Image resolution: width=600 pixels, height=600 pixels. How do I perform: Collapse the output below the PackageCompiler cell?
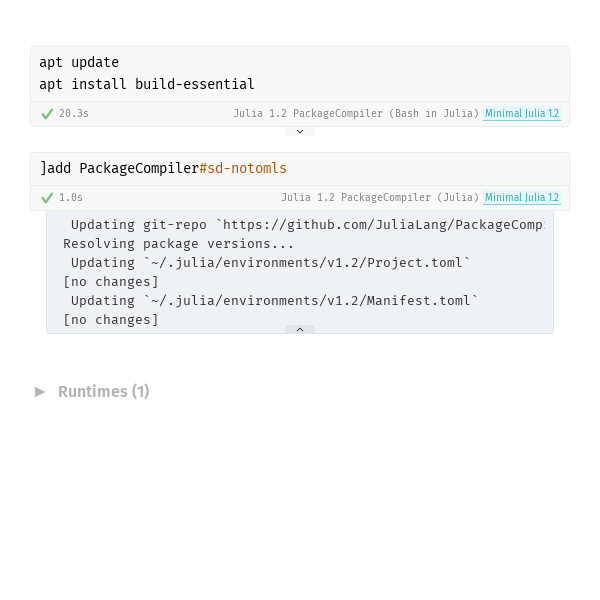click(x=300, y=329)
